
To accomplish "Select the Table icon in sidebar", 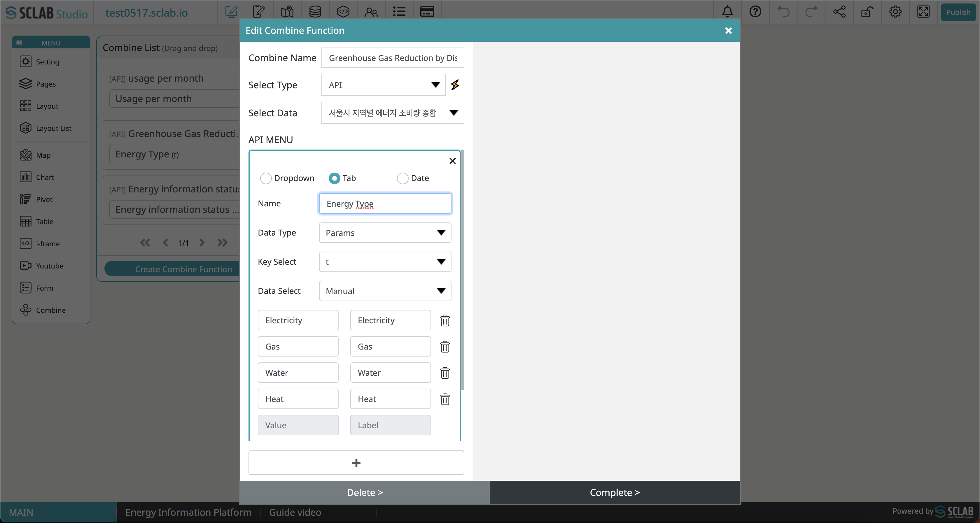I will (26, 221).
